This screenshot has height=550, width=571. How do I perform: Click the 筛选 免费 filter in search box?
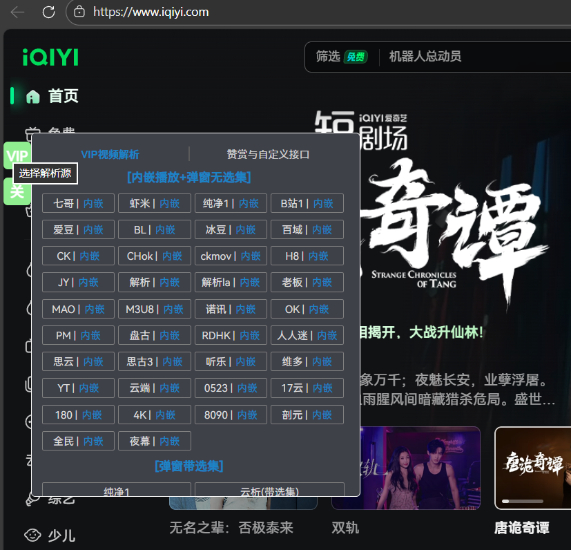[x=341, y=57]
